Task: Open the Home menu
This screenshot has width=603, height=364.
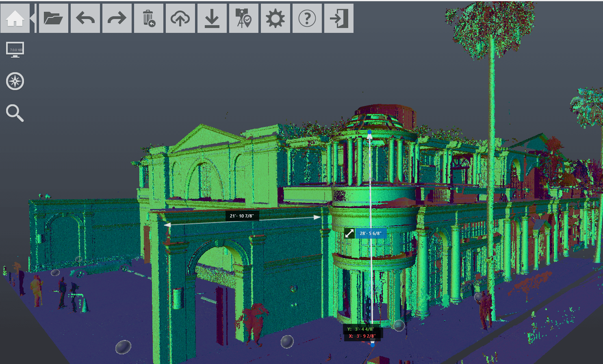Action: 15,18
